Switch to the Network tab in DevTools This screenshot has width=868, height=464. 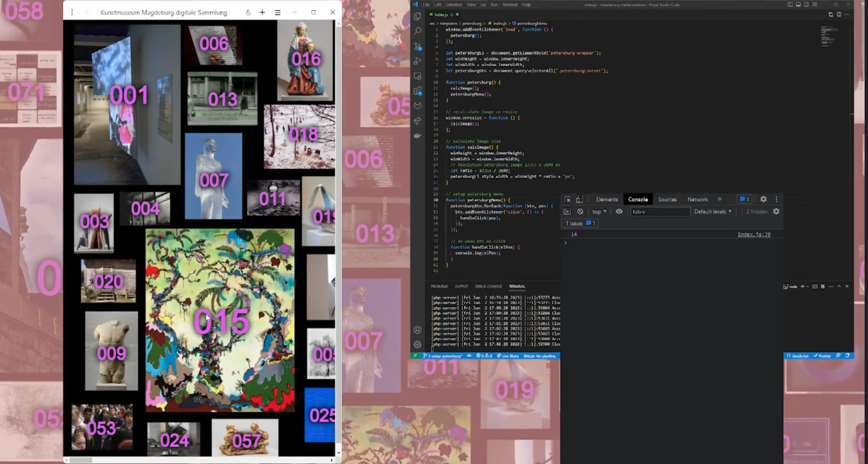coord(697,199)
